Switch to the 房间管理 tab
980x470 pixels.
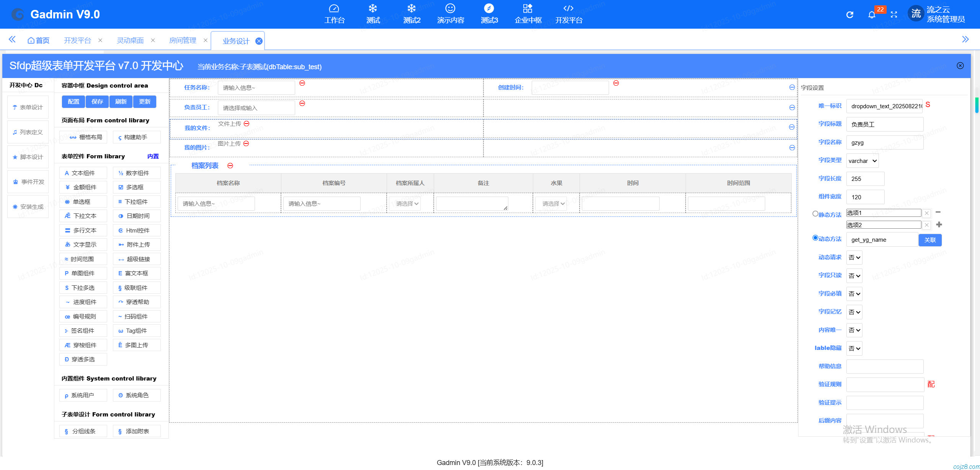(x=183, y=41)
